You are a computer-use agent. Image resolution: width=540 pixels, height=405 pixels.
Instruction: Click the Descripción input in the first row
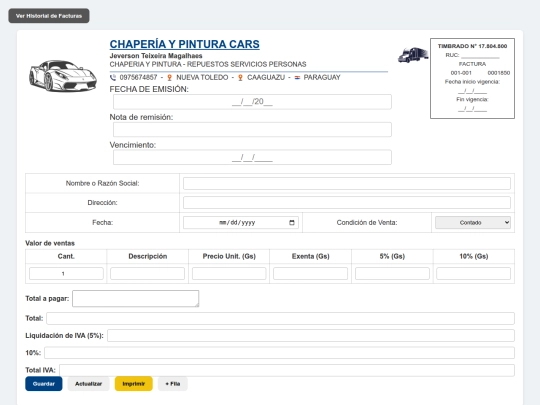pyautogui.click(x=147, y=273)
